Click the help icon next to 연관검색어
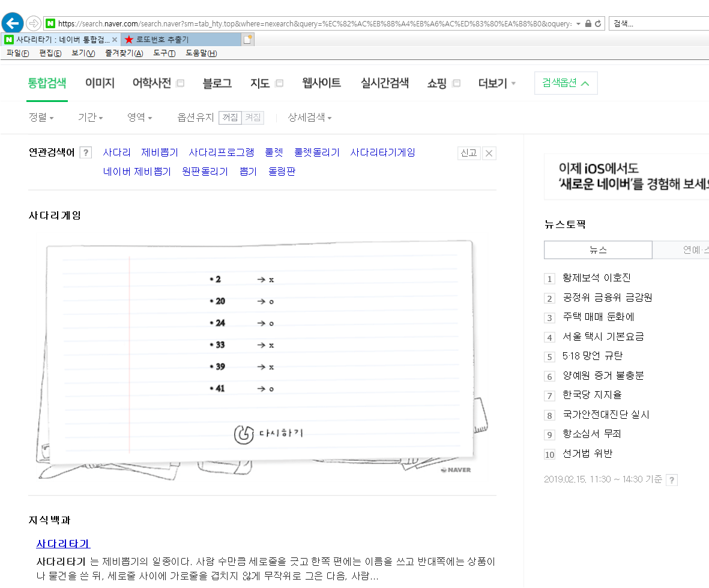This screenshot has width=709, height=588. (x=85, y=153)
